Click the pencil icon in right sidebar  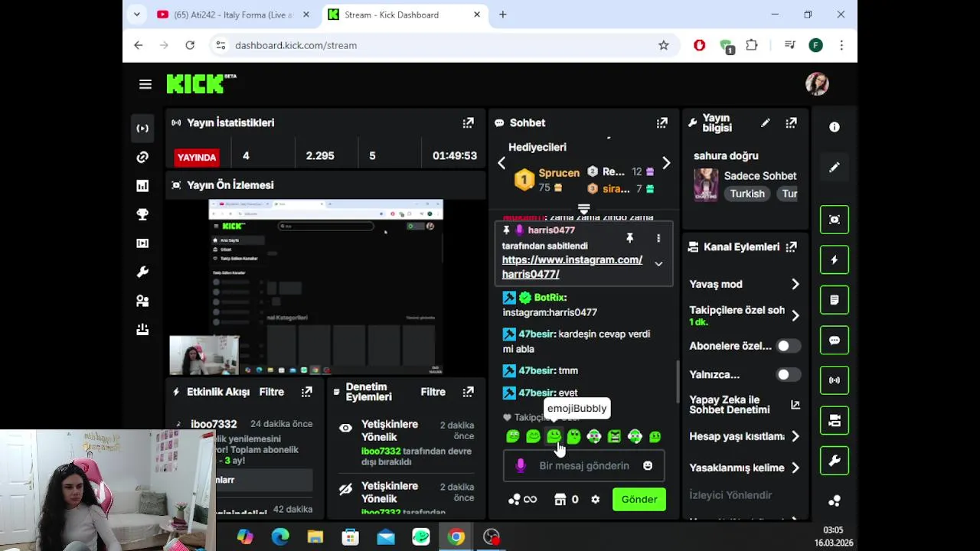tap(835, 167)
